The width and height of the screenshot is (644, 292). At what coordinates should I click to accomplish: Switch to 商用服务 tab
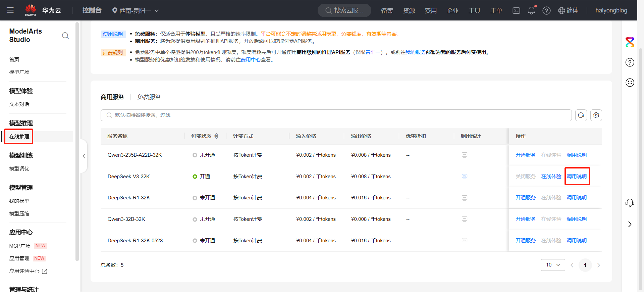[x=112, y=97]
